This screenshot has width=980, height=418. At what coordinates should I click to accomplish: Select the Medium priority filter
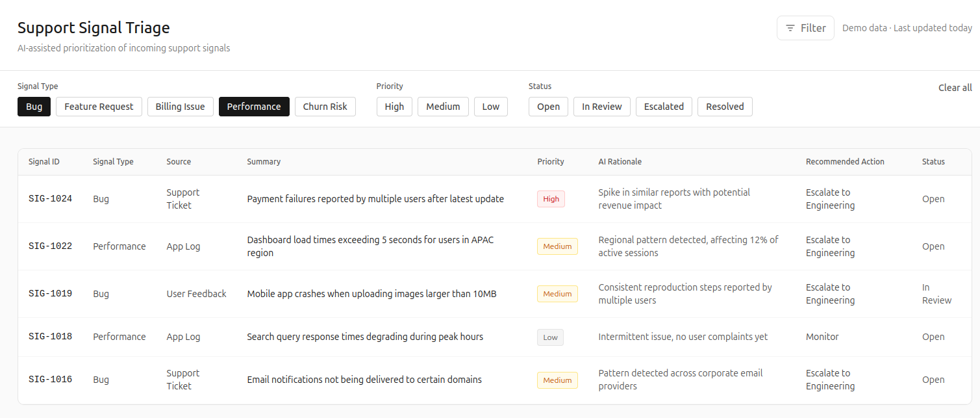pos(443,106)
